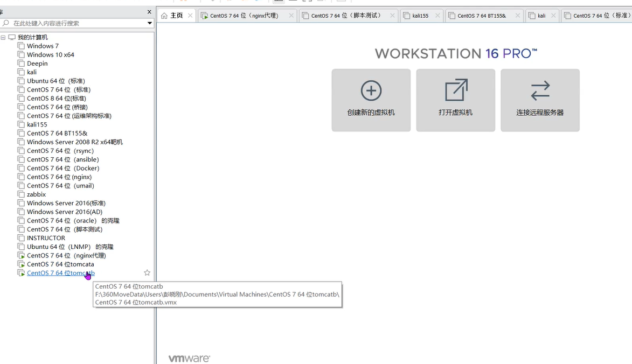This screenshot has height=364, width=632.
Task: Focus the library search input field
Action: tap(77, 23)
